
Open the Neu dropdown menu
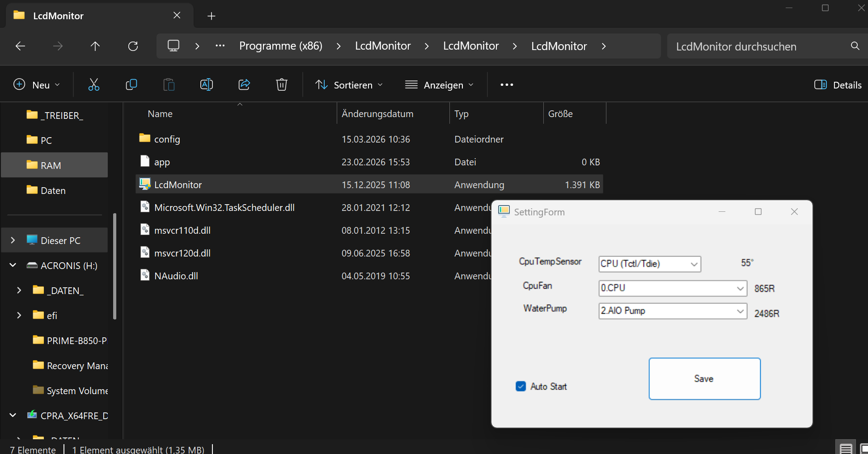tap(37, 85)
